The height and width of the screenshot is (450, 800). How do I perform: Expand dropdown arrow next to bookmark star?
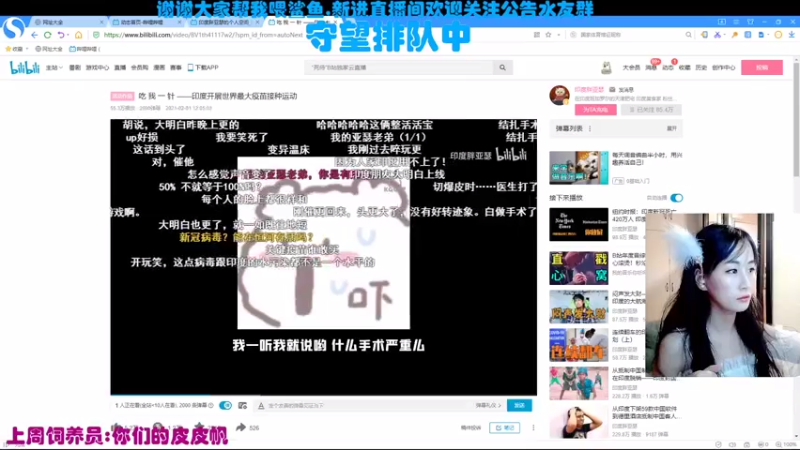pos(559,35)
